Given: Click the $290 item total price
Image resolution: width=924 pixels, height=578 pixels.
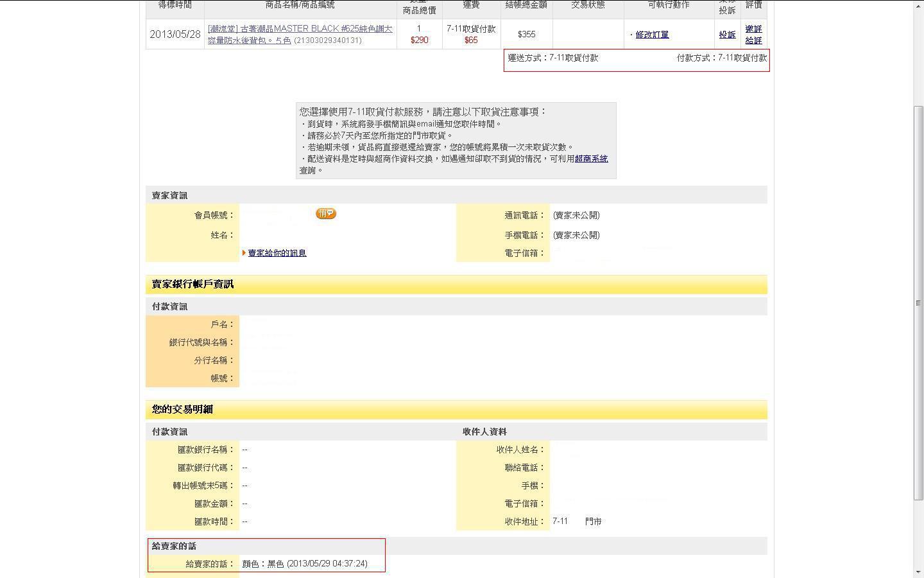Looking at the screenshot, I should point(419,40).
